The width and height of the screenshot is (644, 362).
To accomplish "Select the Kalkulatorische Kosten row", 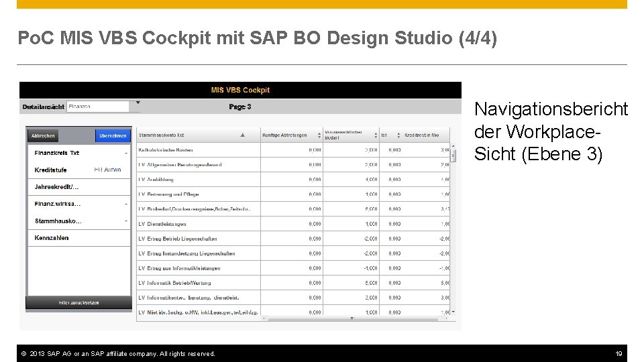I will pos(293,150).
